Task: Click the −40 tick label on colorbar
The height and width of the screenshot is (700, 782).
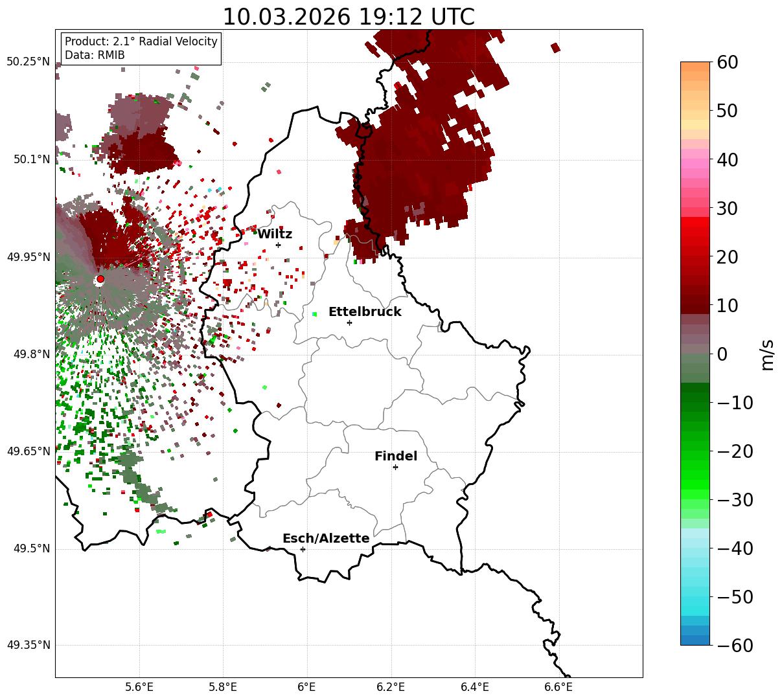Action: pos(735,548)
